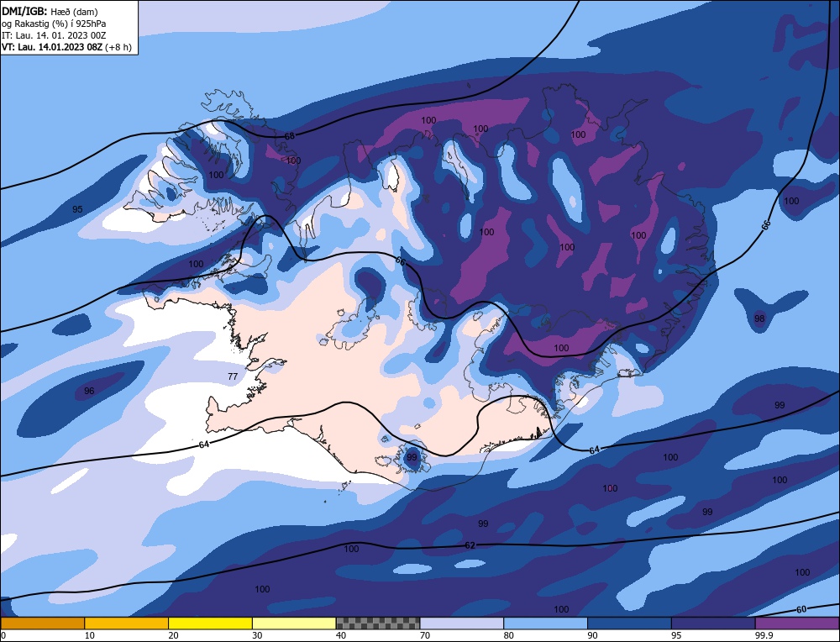Screen dimensions: 840x642
Task: Click the pale yellow 30–40 legend swatch
Action: (x=294, y=623)
